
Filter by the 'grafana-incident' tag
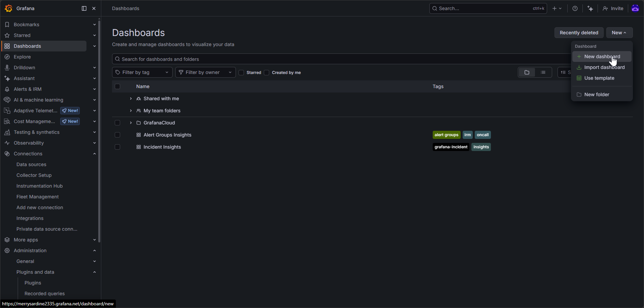451,147
